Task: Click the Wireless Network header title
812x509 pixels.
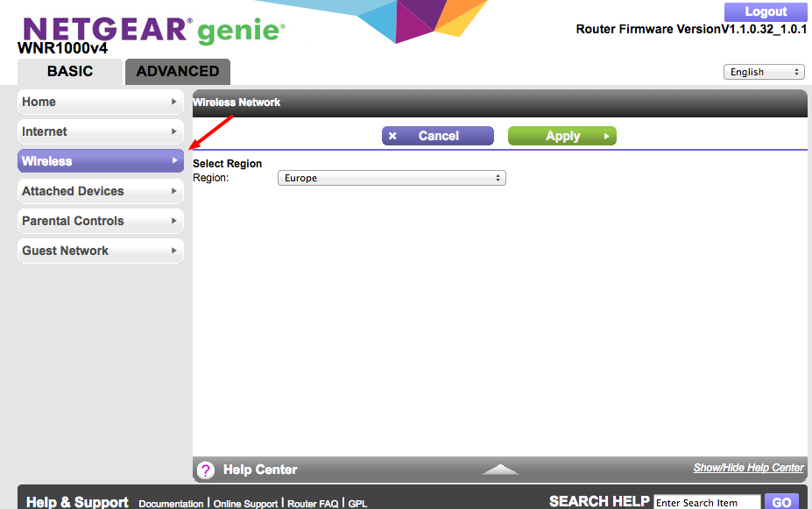Action: tap(237, 103)
